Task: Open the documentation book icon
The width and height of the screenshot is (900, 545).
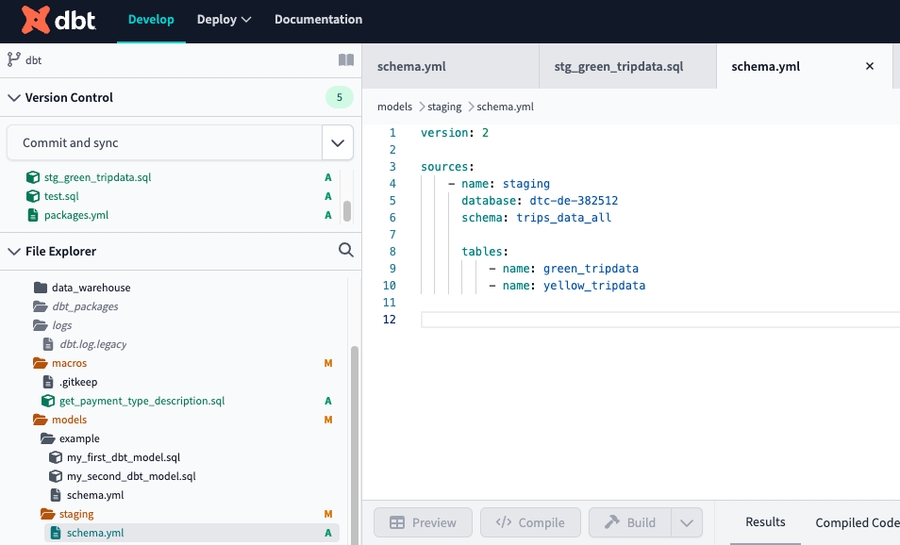Action: coord(346,60)
